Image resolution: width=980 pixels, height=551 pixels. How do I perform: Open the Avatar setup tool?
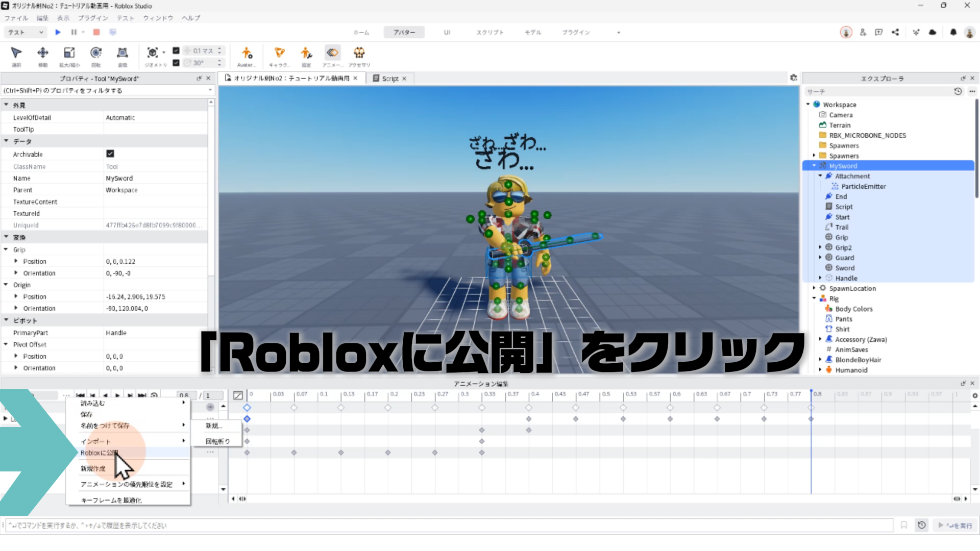click(247, 53)
